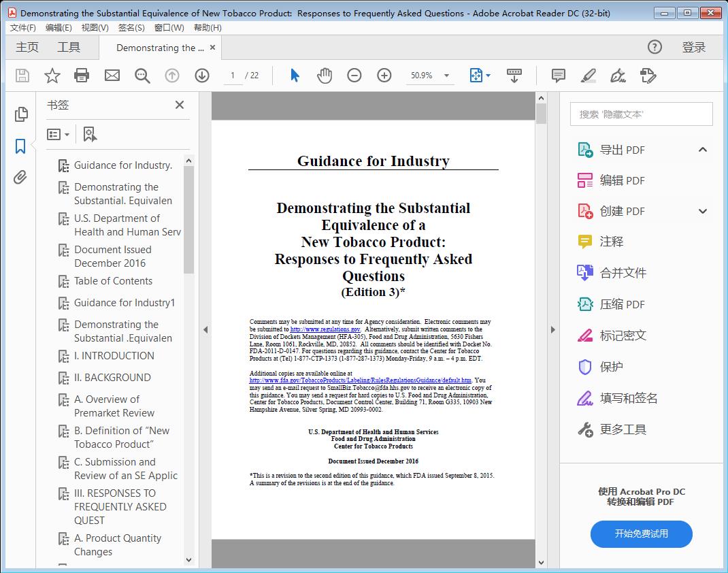Toggle the page thumbnails panel icon
Screen dimensions: 728x573
tap(20, 114)
